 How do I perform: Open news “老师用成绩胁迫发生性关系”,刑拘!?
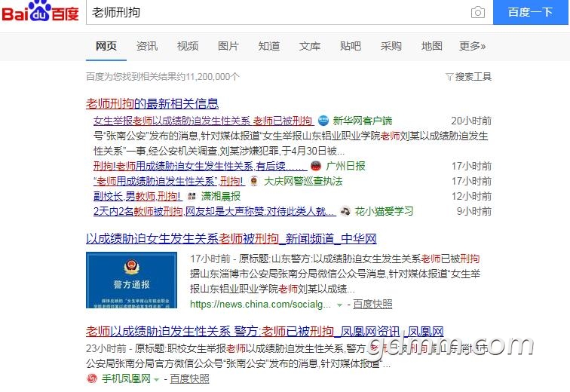[170, 181]
